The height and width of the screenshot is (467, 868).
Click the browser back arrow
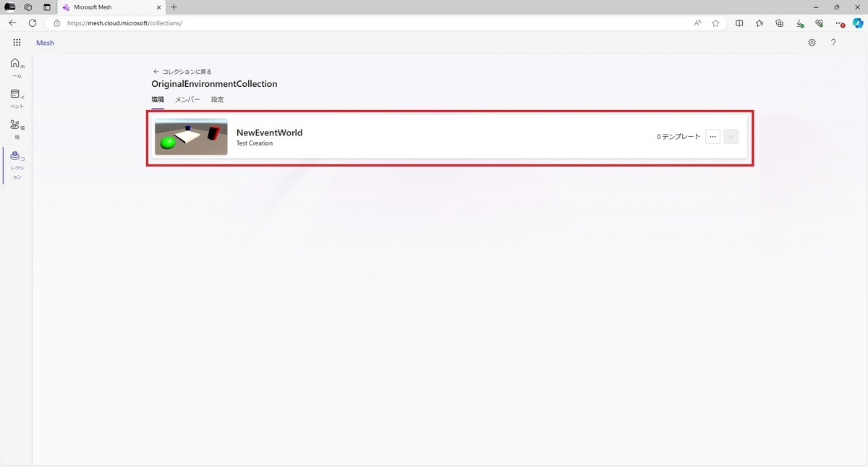12,23
